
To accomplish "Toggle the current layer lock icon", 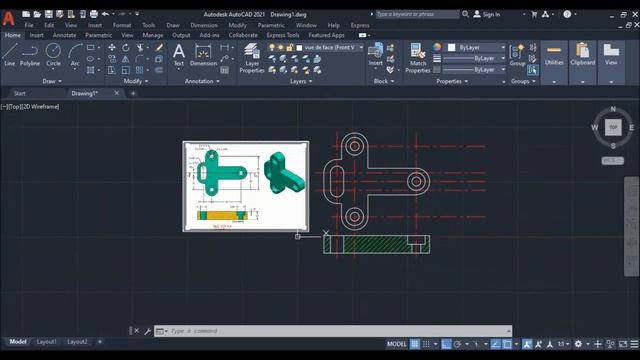I will 290,48.
